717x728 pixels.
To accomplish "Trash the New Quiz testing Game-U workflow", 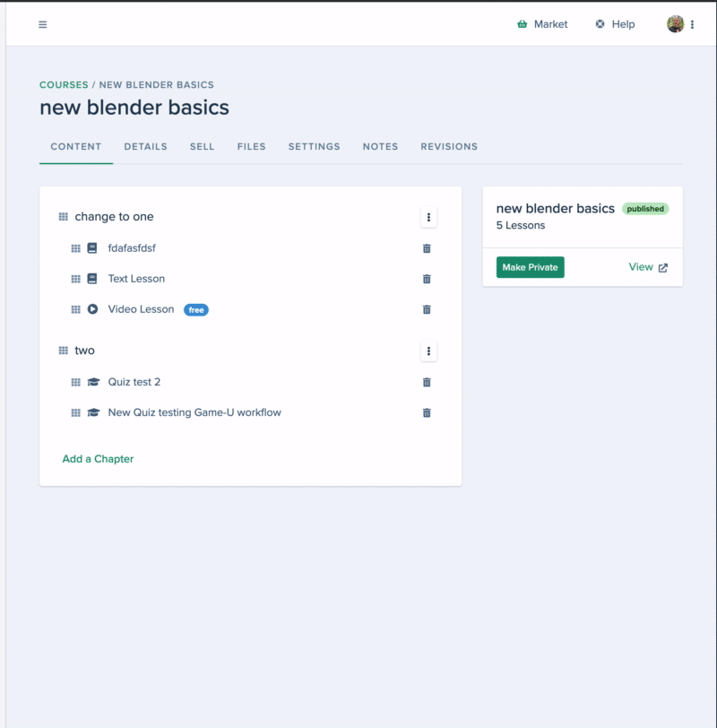I will tap(427, 412).
